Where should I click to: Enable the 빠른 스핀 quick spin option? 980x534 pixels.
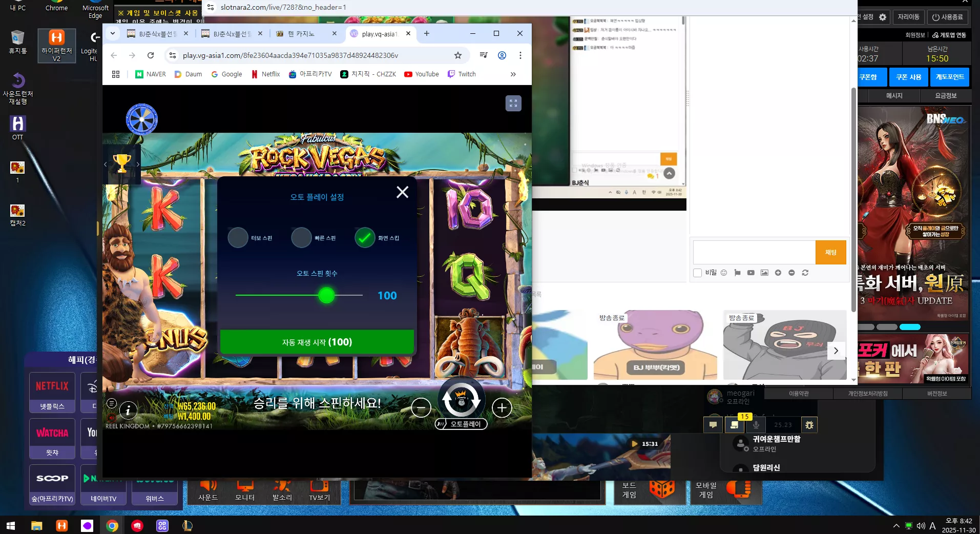(x=301, y=238)
